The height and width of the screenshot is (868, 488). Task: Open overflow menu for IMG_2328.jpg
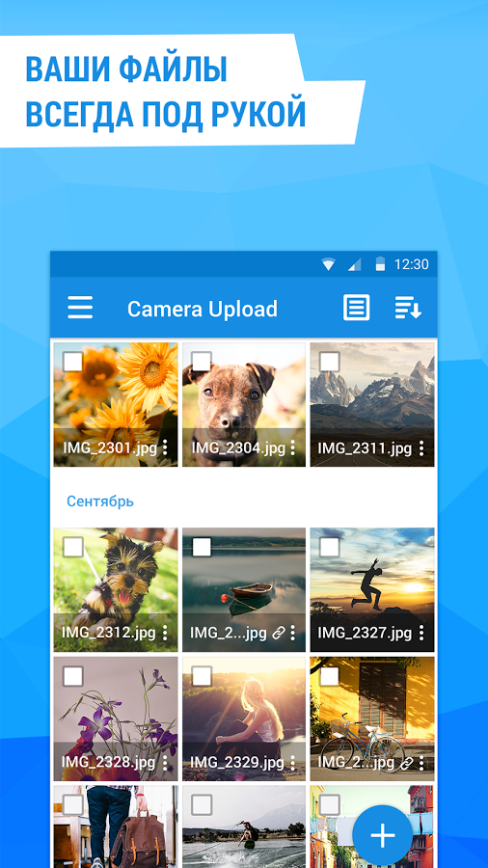(165, 763)
